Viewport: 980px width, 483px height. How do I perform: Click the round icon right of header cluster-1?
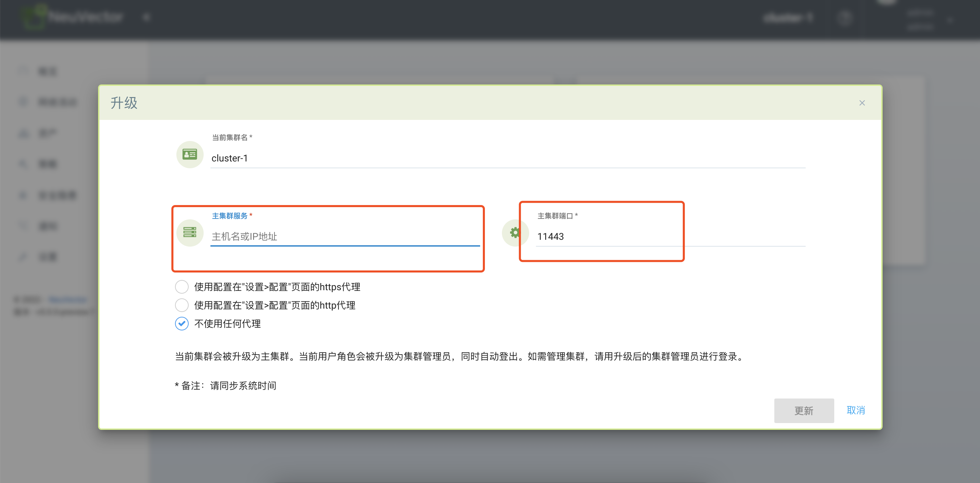click(x=844, y=18)
